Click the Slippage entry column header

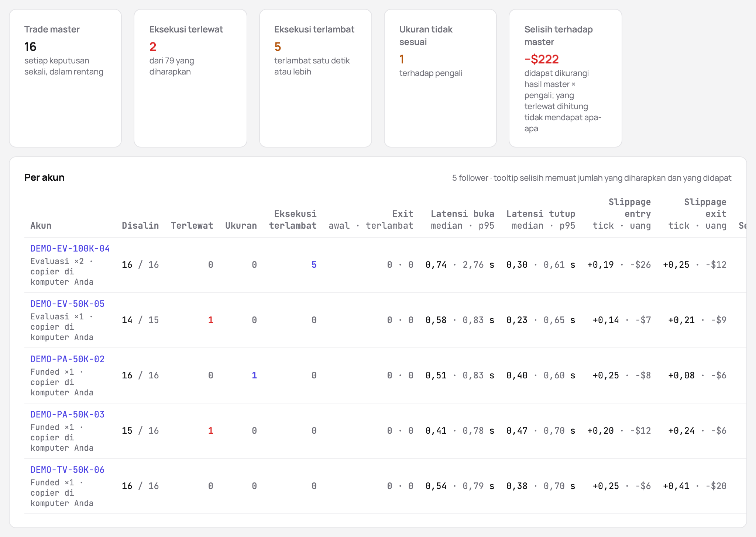point(622,214)
